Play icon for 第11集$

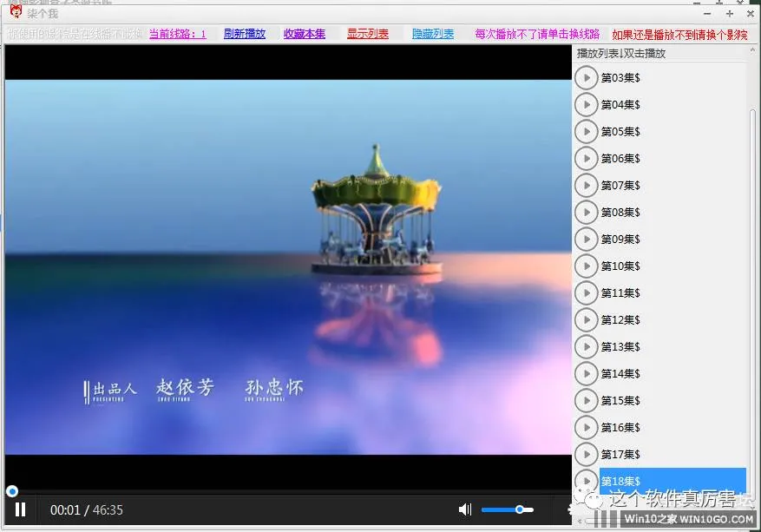point(587,293)
